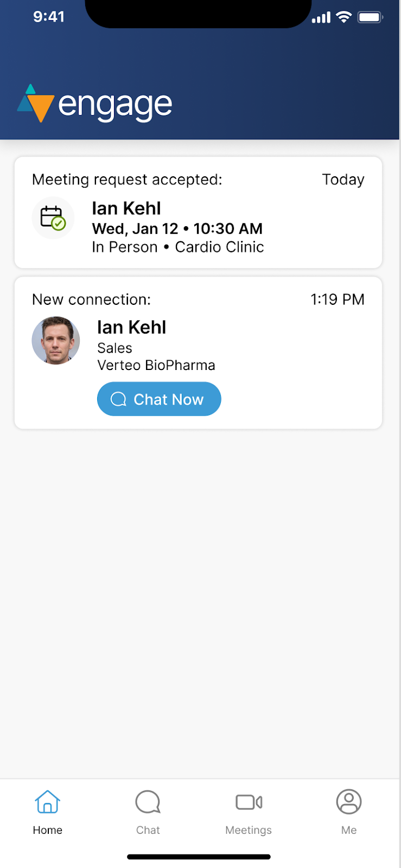This screenshot has width=401, height=868.
Task: Open the Meetings tab
Action: 249,812
